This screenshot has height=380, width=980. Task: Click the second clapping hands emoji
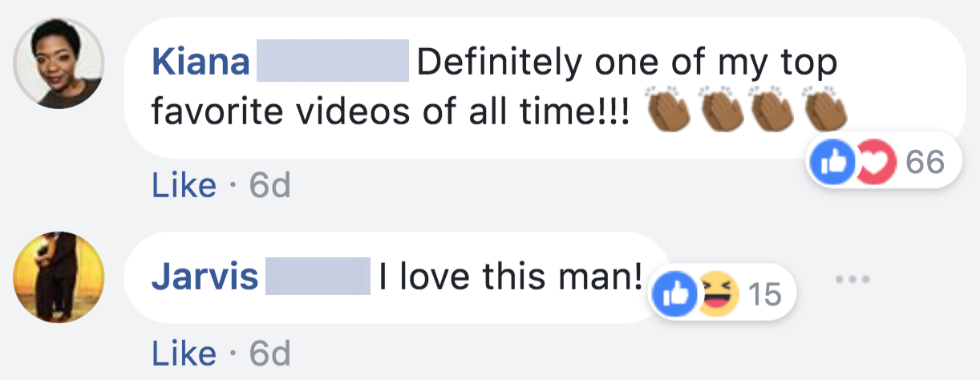click(x=722, y=111)
